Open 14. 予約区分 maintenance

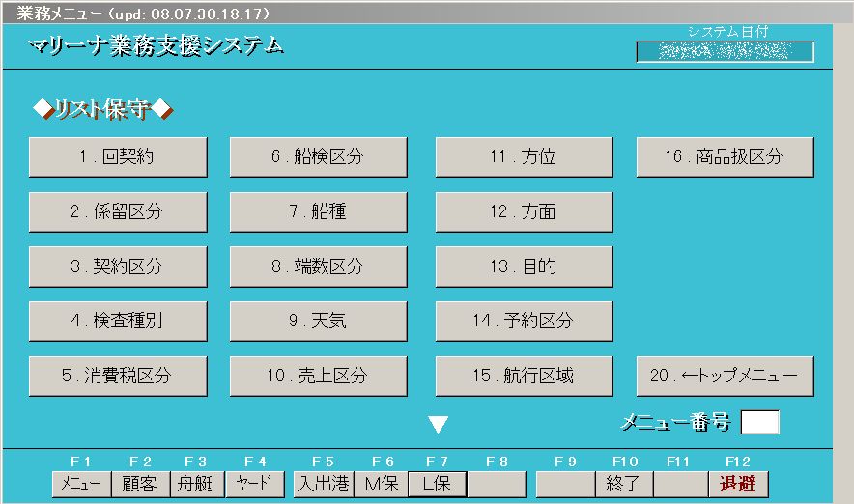524,322
